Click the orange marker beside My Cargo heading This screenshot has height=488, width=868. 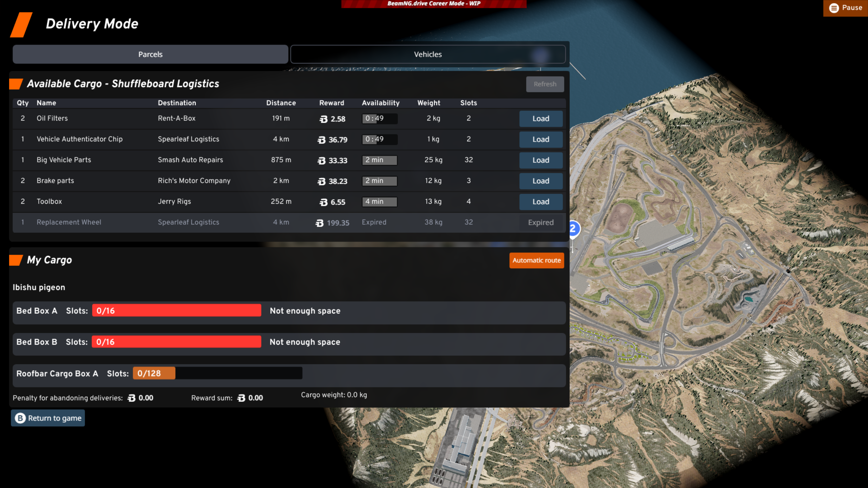(x=16, y=260)
